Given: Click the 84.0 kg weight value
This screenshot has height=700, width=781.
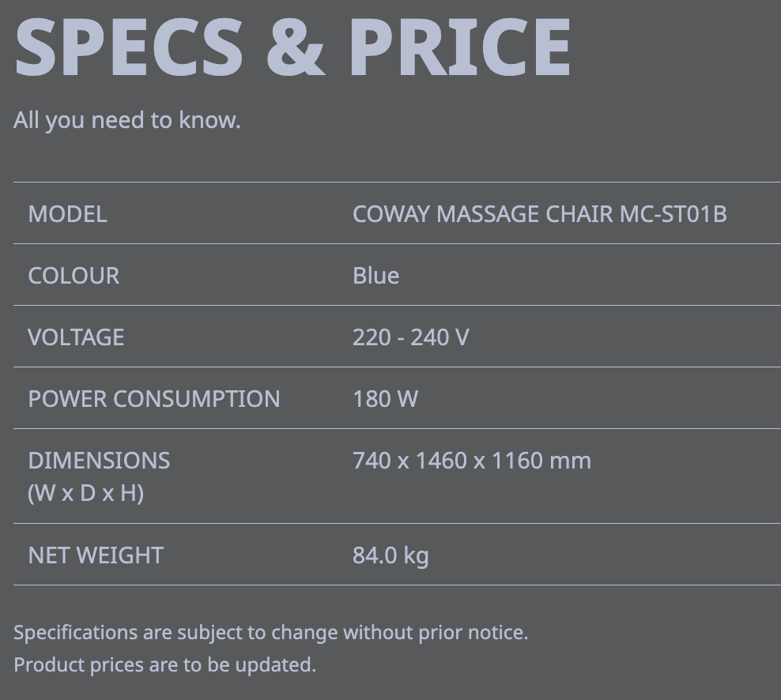Looking at the screenshot, I should [x=390, y=555].
